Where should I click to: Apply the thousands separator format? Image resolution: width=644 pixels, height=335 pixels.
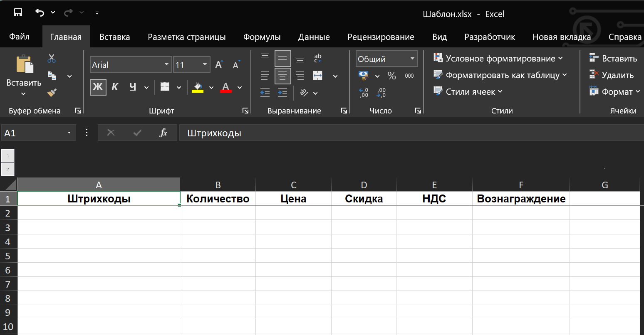tap(409, 76)
